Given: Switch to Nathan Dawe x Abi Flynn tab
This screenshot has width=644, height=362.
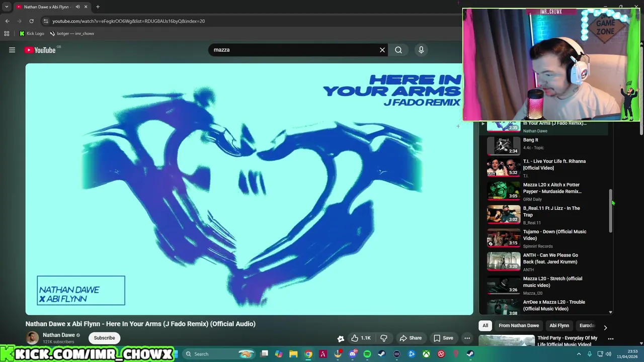Looking at the screenshot, I should [x=46, y=7].
